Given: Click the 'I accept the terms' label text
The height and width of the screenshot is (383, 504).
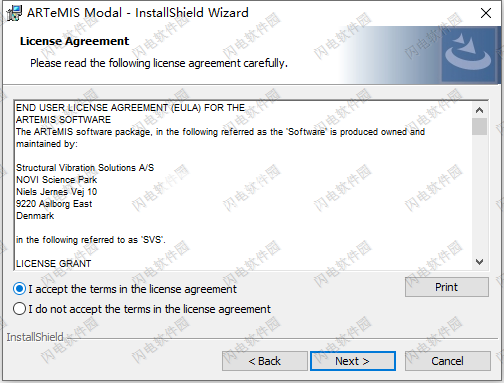Looking at the screenshot, I should point(133,289).
